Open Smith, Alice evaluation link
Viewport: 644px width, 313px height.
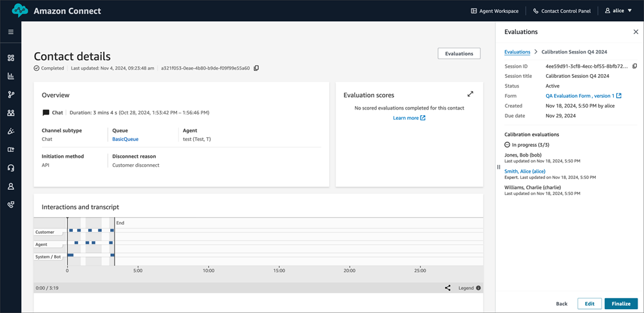pos(525,171)
